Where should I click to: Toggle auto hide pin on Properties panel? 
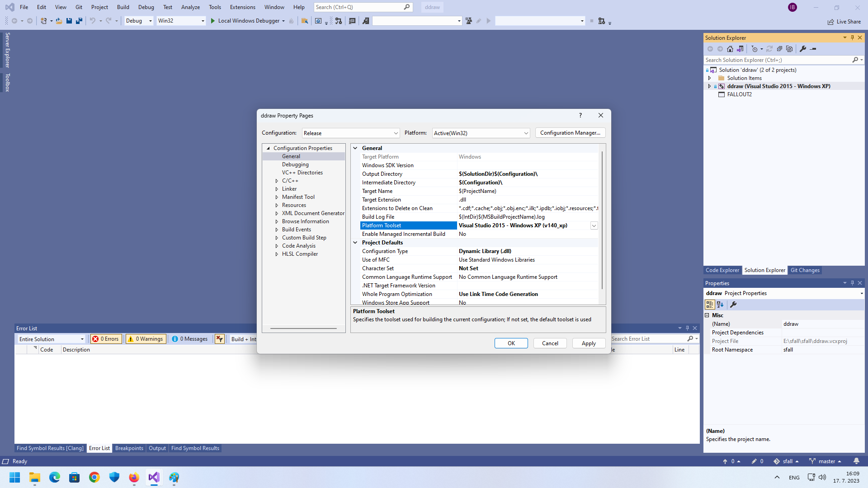(x=852, y=283)
